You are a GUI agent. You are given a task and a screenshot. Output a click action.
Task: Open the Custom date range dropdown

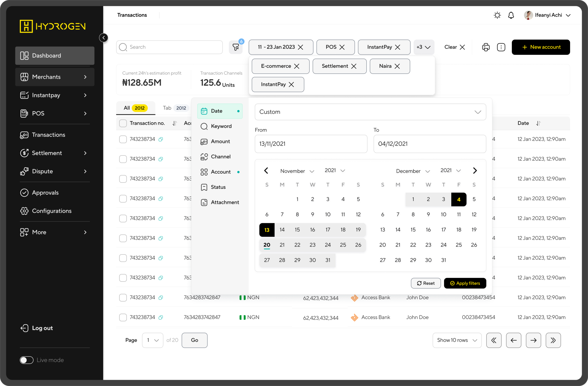pyautogui.click(x=370, y=112)
